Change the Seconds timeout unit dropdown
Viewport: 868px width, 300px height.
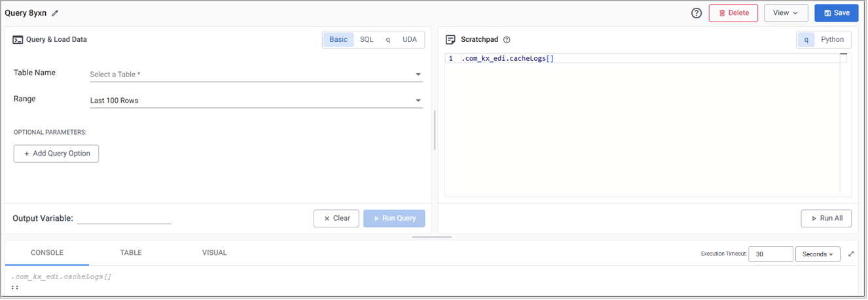pos(817,254)
